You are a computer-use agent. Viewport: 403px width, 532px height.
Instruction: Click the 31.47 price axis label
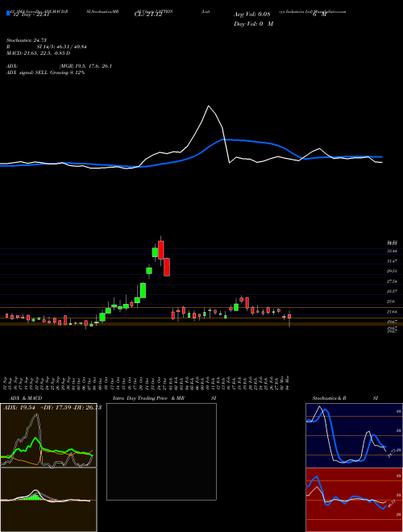pos(392,261)
